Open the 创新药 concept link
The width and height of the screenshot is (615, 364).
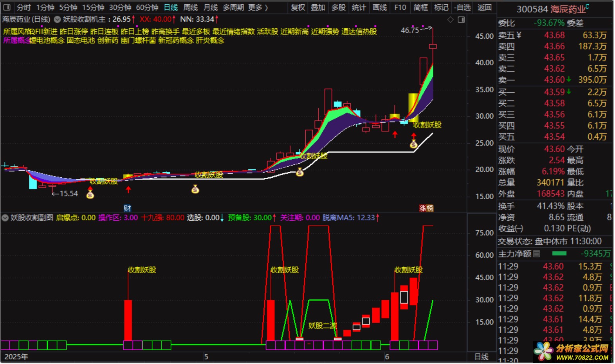108,40
